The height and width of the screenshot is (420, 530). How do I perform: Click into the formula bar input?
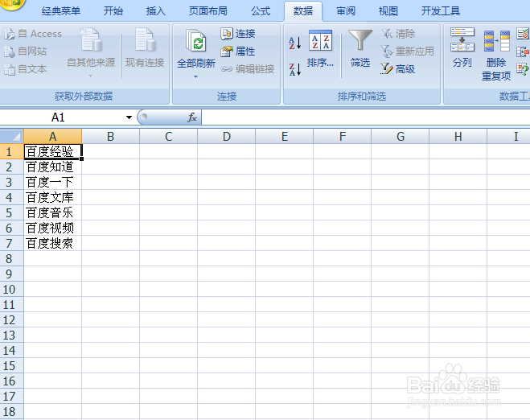(x=366, y=117)
